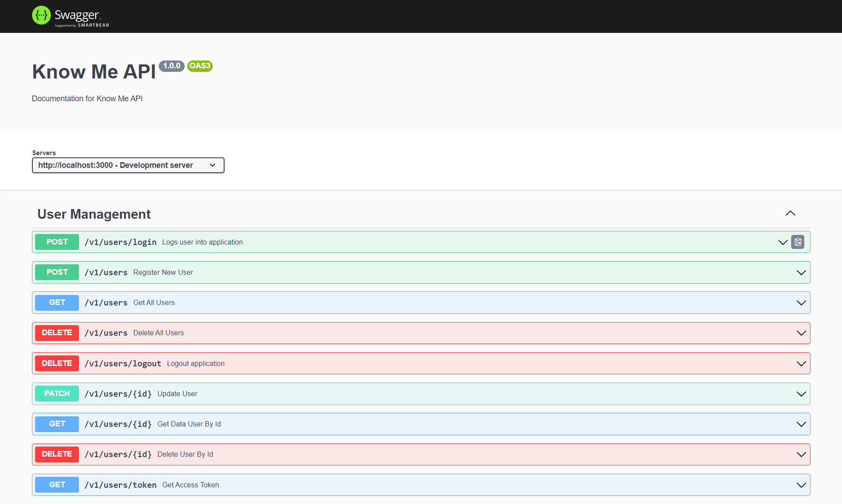
Task: Click the OAS3 badge
Action: (x=200, y=66)
